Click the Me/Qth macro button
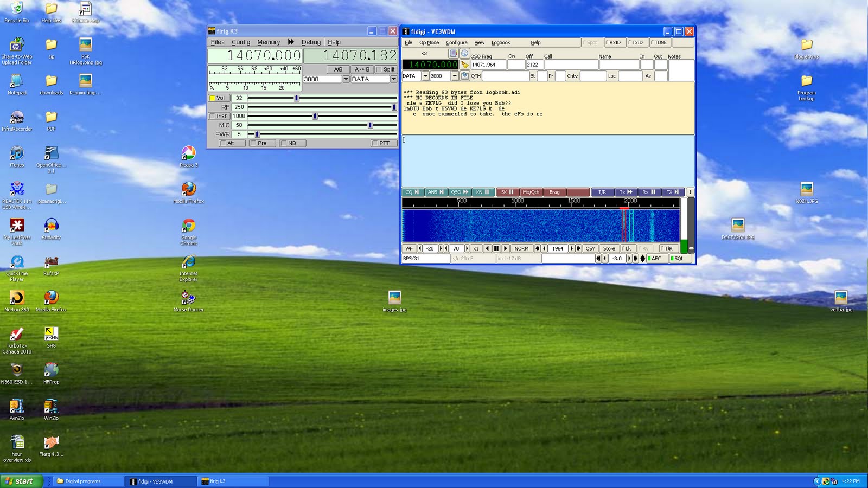Screen dimensions: 868x488 coord(531,192)
